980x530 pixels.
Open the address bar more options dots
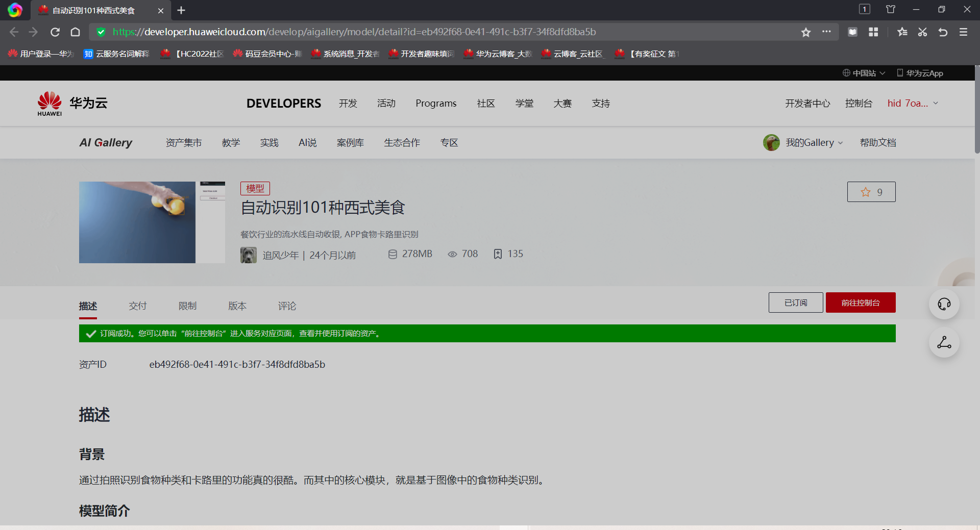pos(826,32)
